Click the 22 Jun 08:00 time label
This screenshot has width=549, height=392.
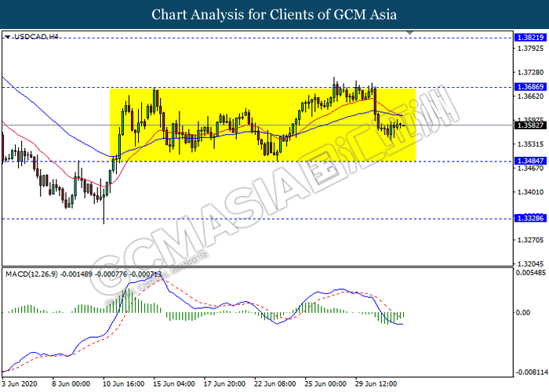(274, 383)
